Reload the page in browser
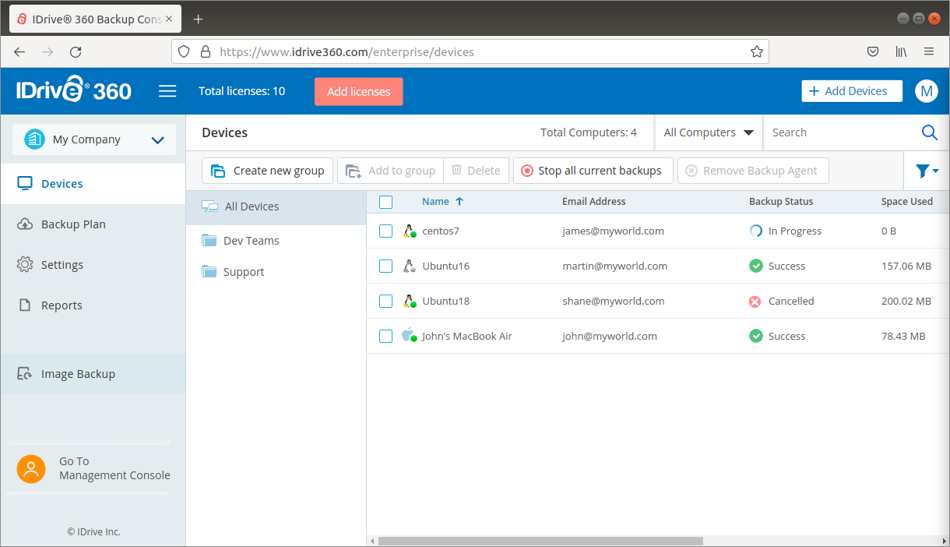Screen dimensions: 950x547 point(75,52)
